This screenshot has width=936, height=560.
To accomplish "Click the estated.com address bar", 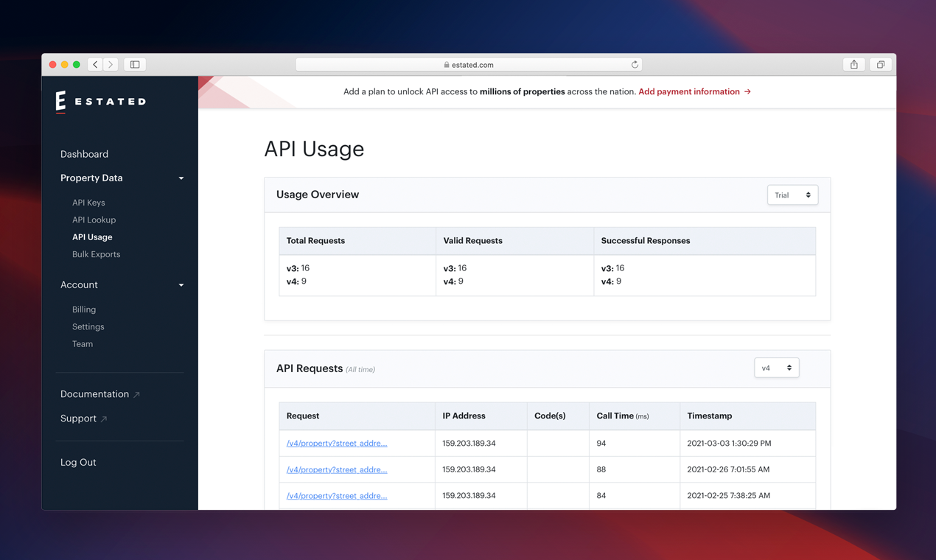I will (x=469, y=65).
